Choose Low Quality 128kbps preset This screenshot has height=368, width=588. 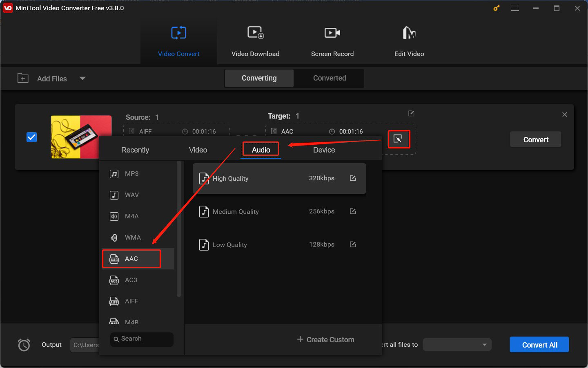(279, 245)
